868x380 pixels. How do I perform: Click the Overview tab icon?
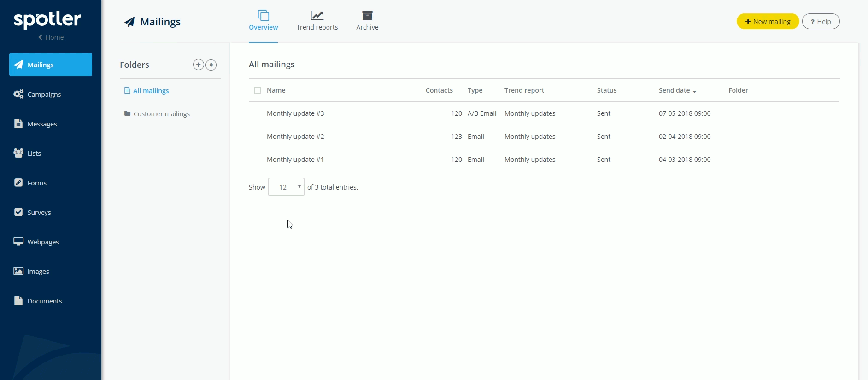(264, 15)
